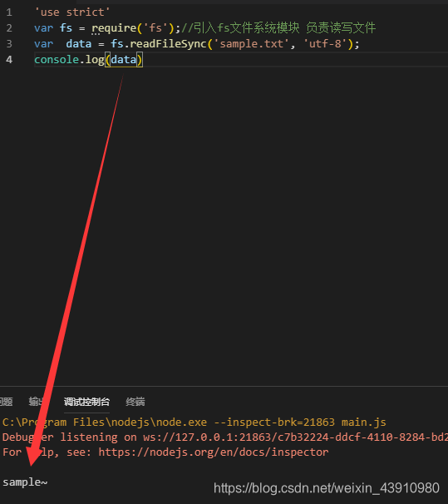This screenshot has width=448, height=504.
Task: Click the 'sample.txt' string on line 3
Action: 252,44
